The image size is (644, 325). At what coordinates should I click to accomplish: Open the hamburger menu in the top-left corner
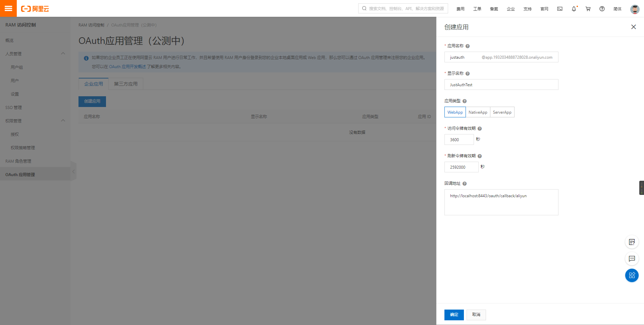8,8
